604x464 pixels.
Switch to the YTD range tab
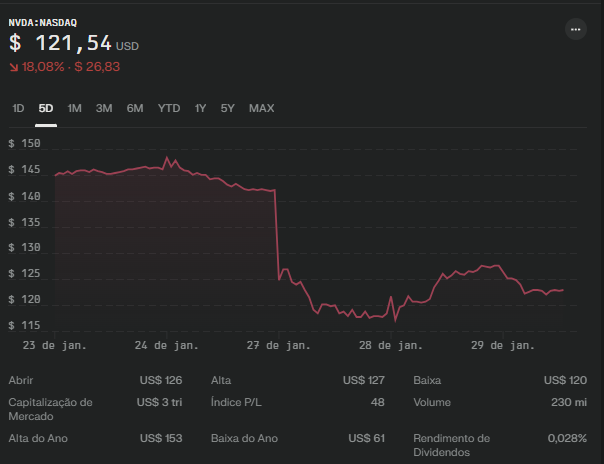coord(169,109)
